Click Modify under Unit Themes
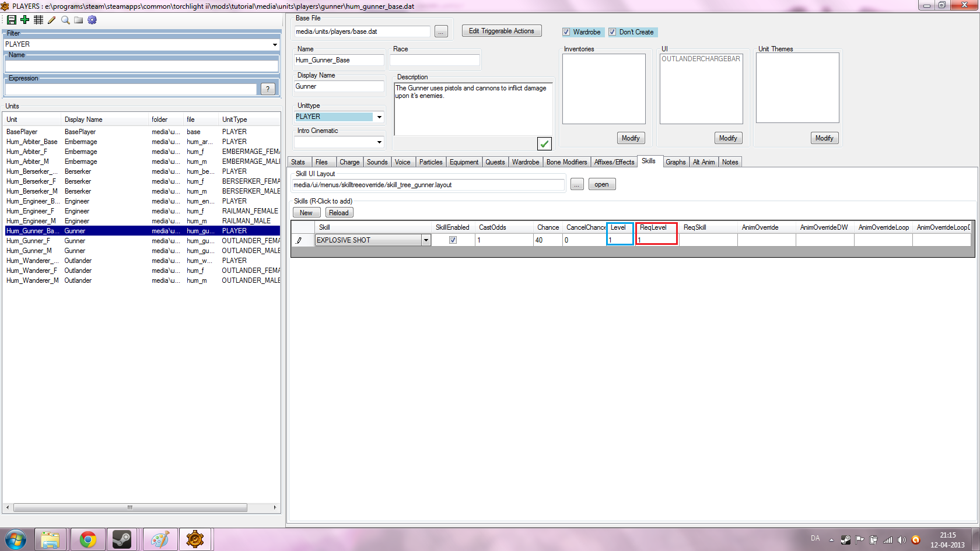980x551 pixels. click(x=824, y=138)
